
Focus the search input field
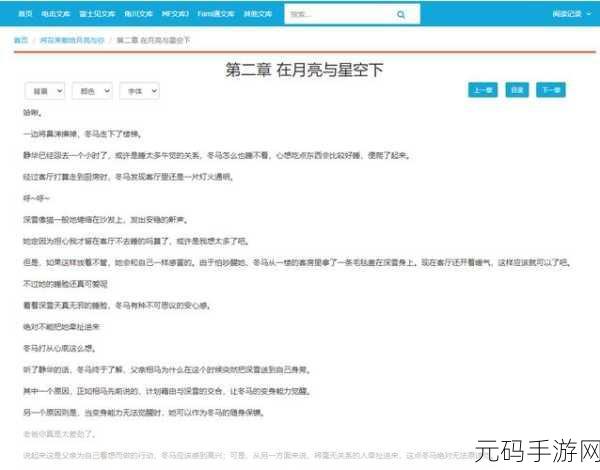(x=339, y=14)
